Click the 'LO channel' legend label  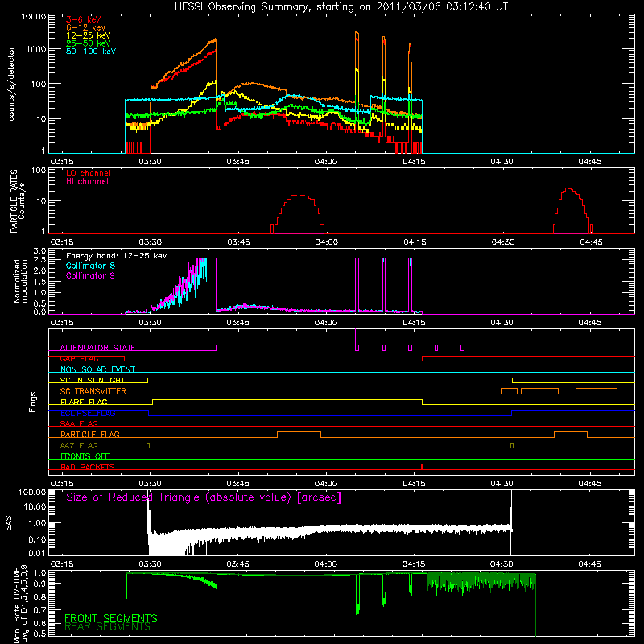click(89, 173)
